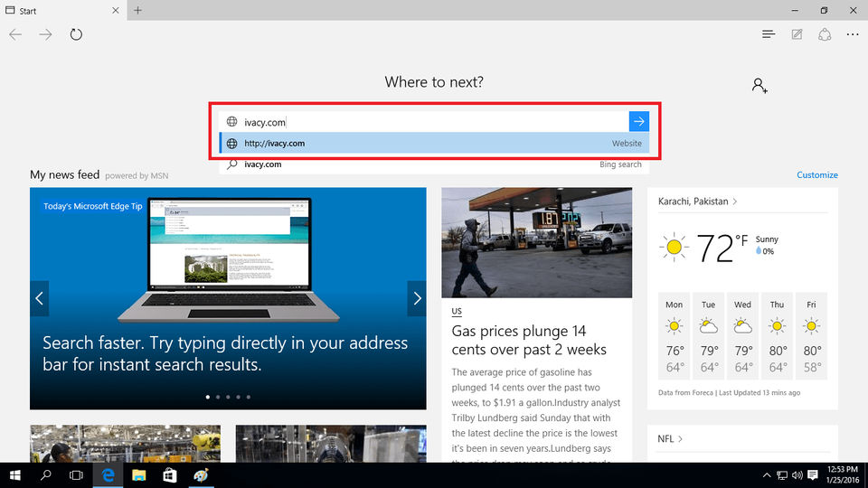Select the Start tab
This screenshot has width=868, height=488.
point(63,11)
